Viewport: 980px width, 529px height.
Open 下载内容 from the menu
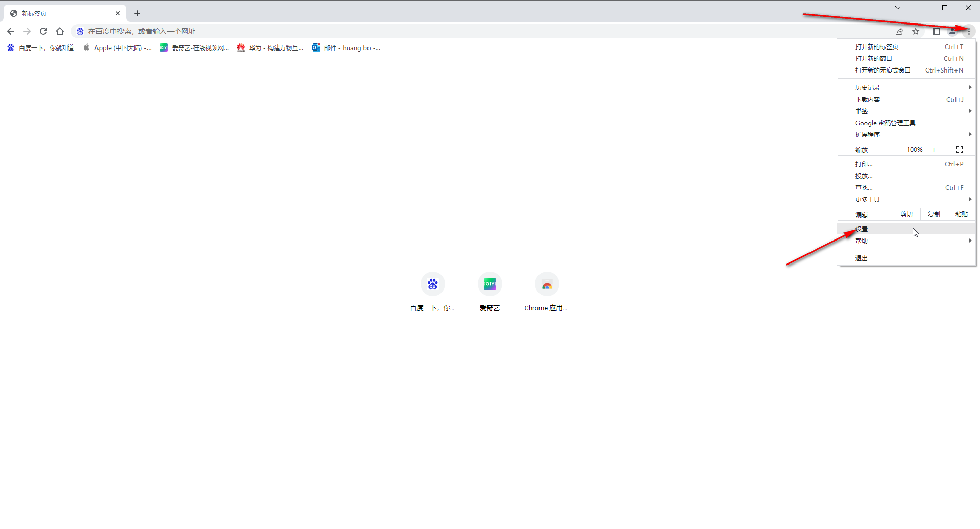(906, 99)
